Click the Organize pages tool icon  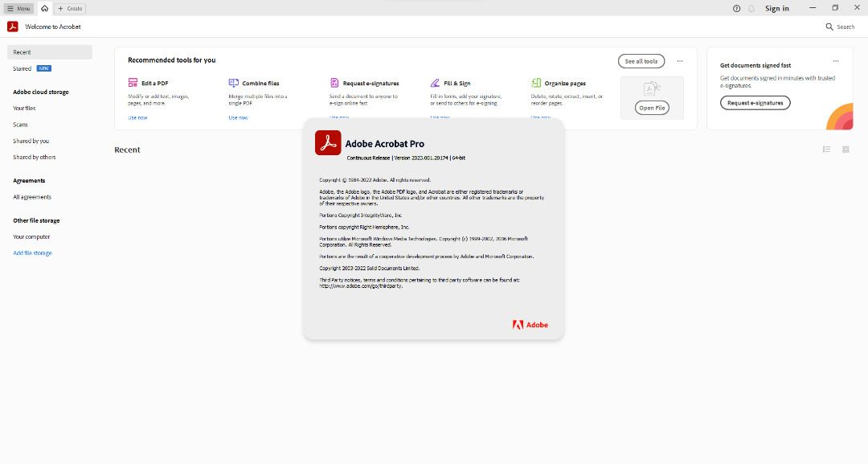(536, 83)
